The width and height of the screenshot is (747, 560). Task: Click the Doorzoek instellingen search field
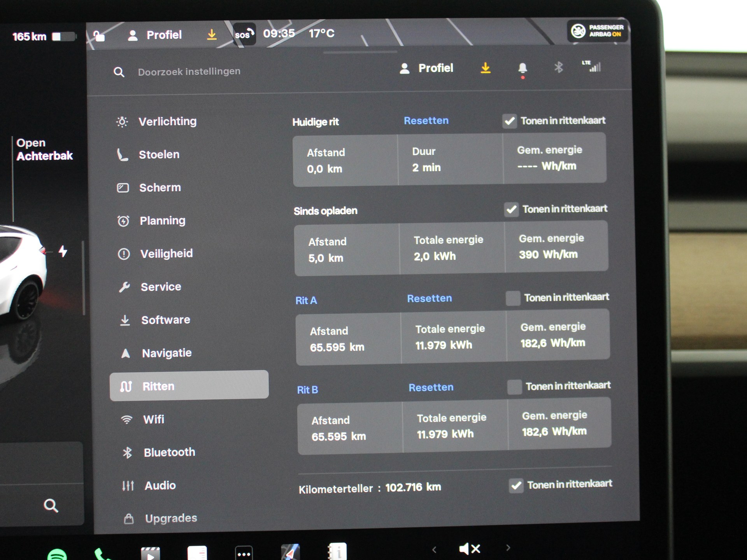click(x=189, y=72)
